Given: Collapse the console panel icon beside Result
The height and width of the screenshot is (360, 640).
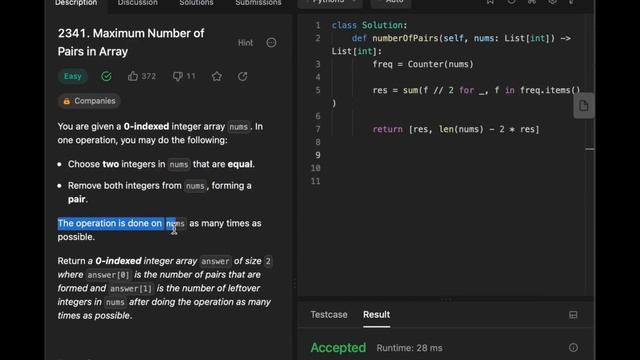Looking at the screenshot, I should 573,315.
